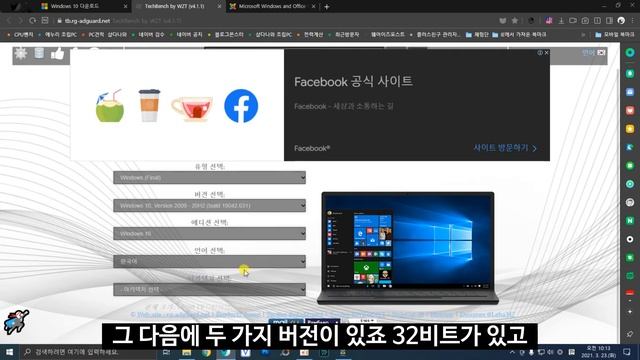Open the 모바일 북마크 folder
This screenshot has width=640, height=360.
615,35
